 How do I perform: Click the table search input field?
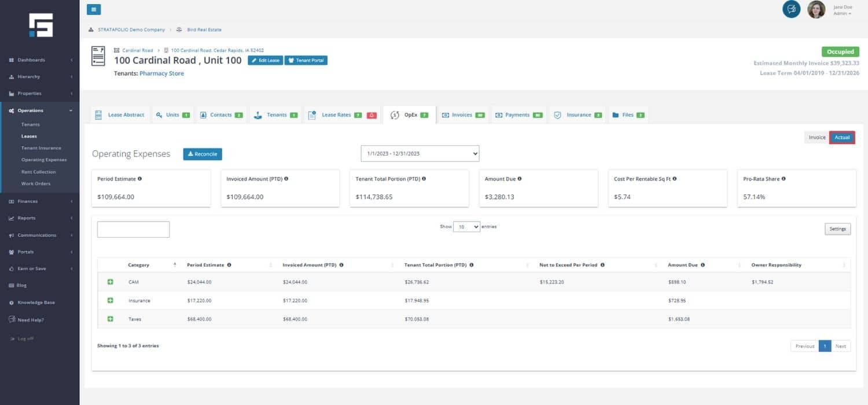(x=133, y=229)
